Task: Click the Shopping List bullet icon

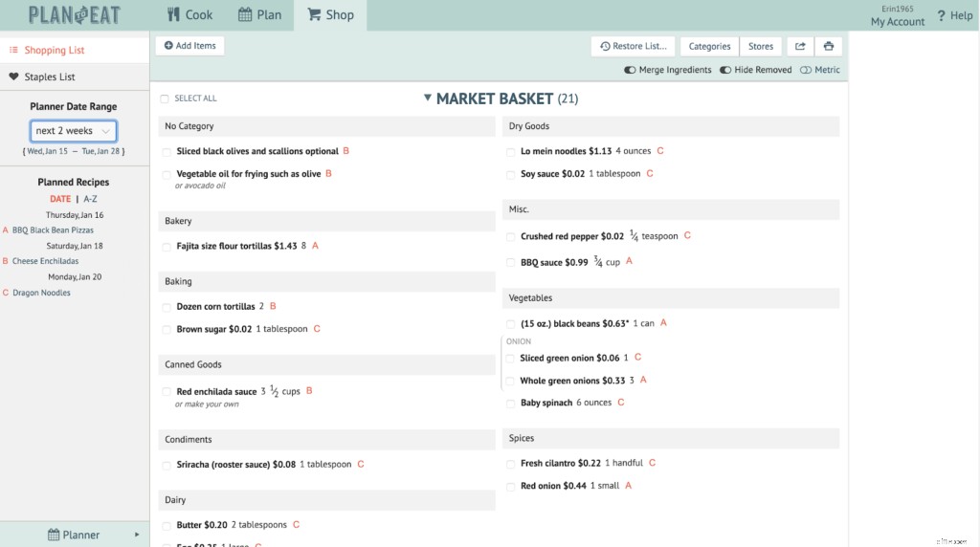Action: click(14, 50)
